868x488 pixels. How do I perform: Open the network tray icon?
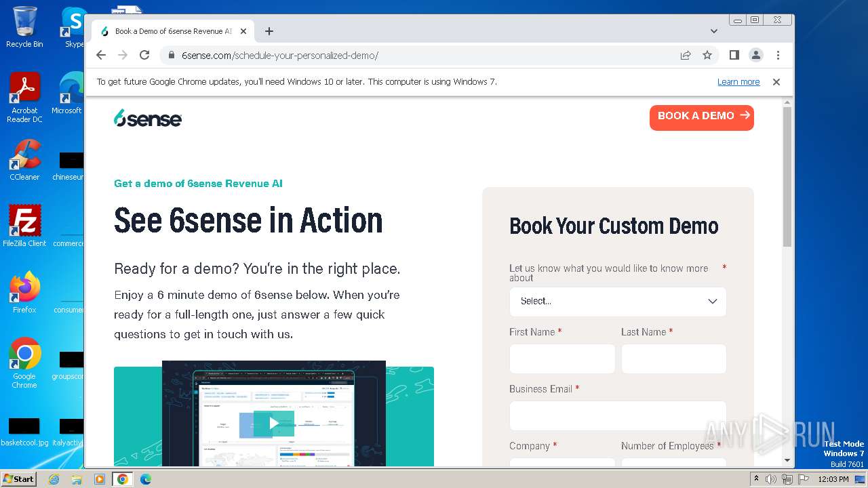coord(787,479)
